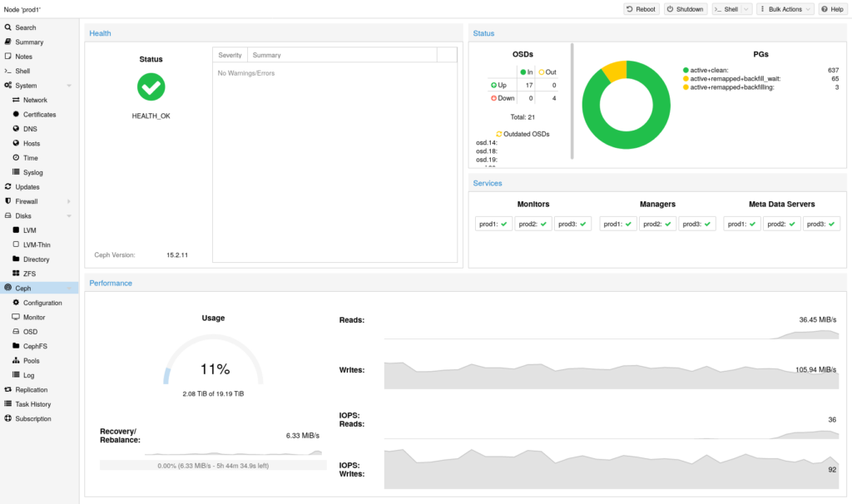
Task: Open the Replication panel
Action: click(x=32, y=389)
